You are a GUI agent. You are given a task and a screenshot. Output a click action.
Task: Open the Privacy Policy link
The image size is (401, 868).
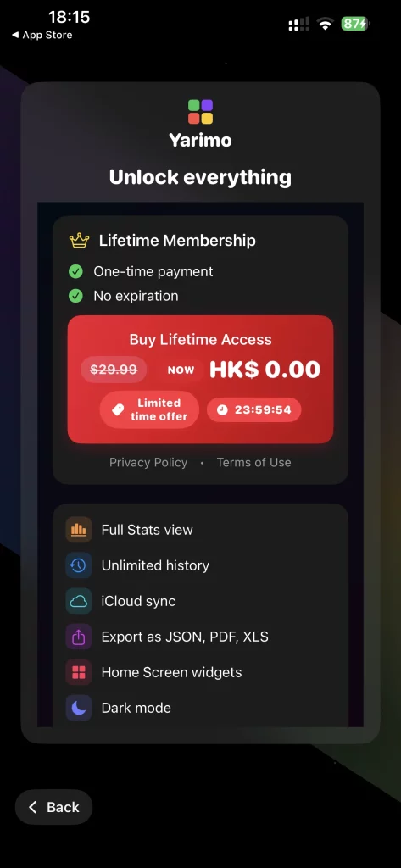148,462
